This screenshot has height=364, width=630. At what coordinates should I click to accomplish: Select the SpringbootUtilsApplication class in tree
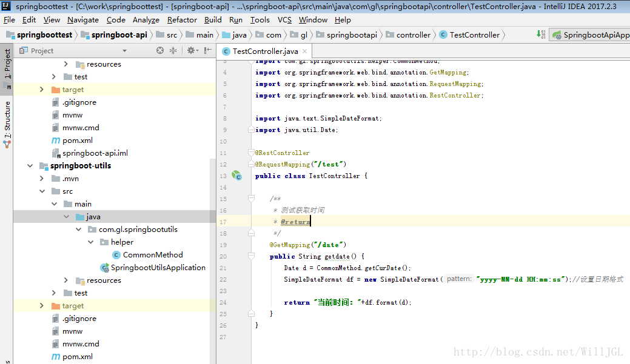(x=158, y=268)
